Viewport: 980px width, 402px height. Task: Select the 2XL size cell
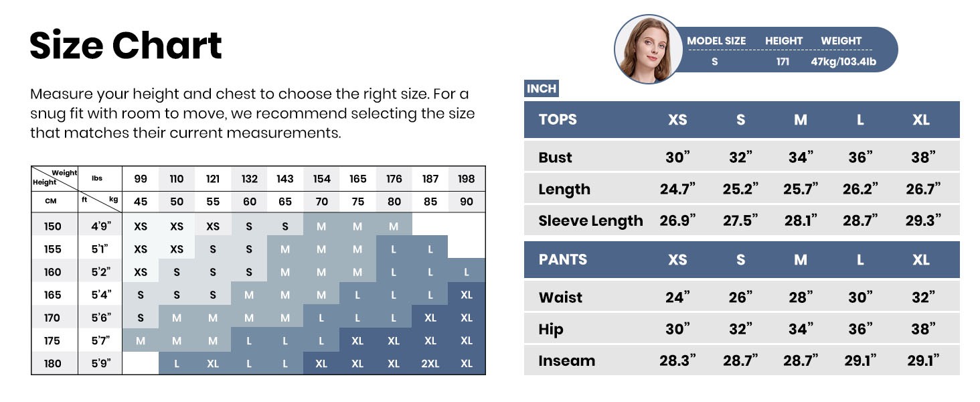coord(430,364)
